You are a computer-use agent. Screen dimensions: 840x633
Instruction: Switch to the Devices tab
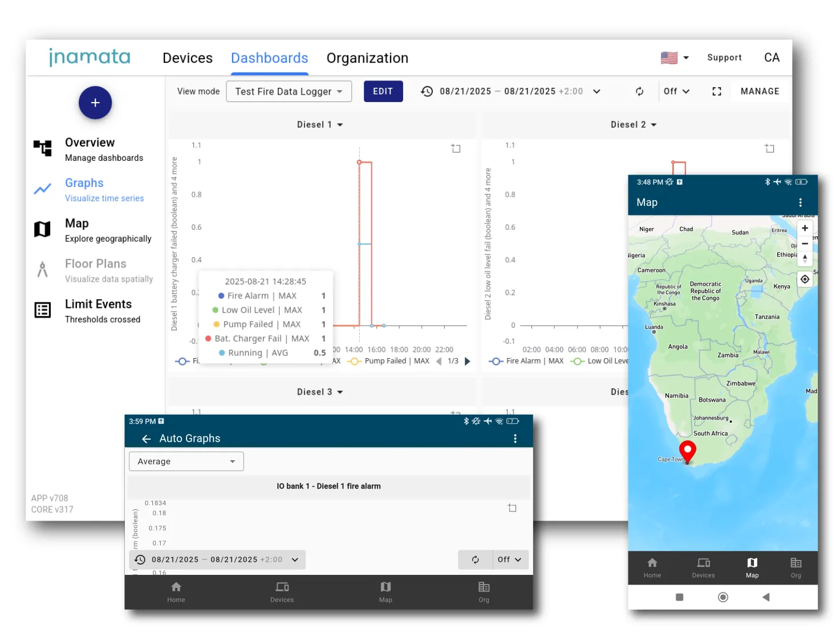click(188, 58)
